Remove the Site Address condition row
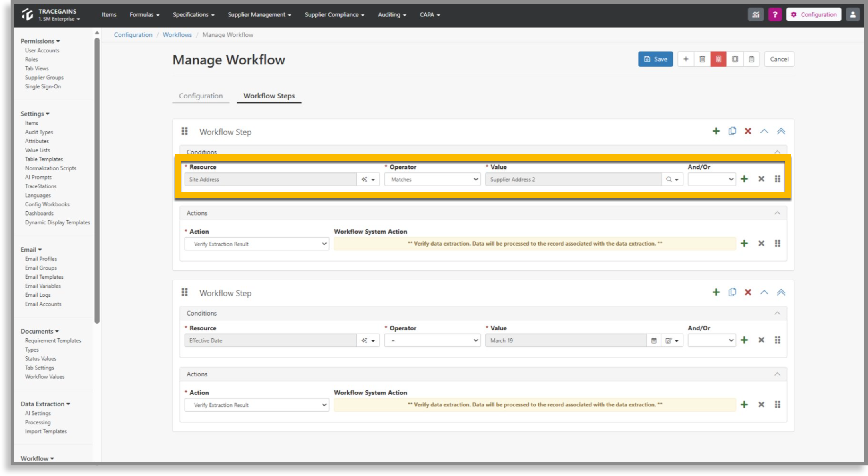868x476 pixels. [762, 179]
